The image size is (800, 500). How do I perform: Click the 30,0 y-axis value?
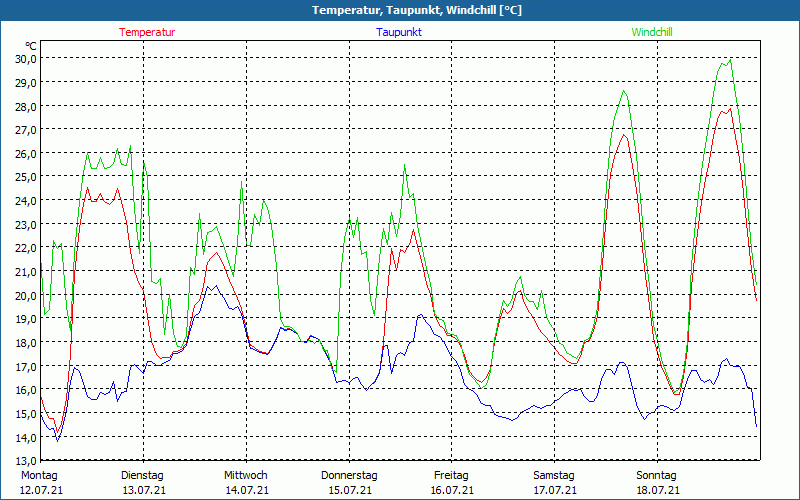pos(25,58)
